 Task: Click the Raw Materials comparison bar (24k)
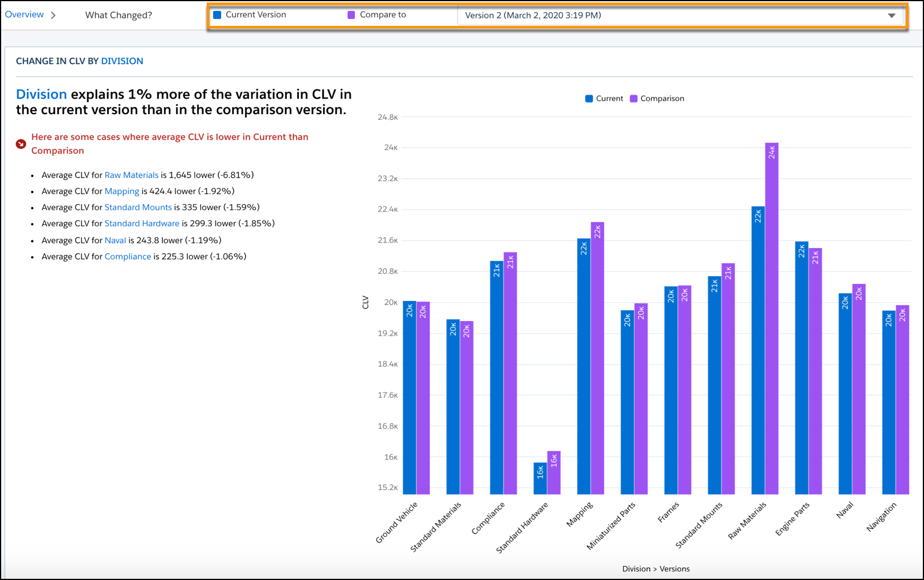coord(772,318)
